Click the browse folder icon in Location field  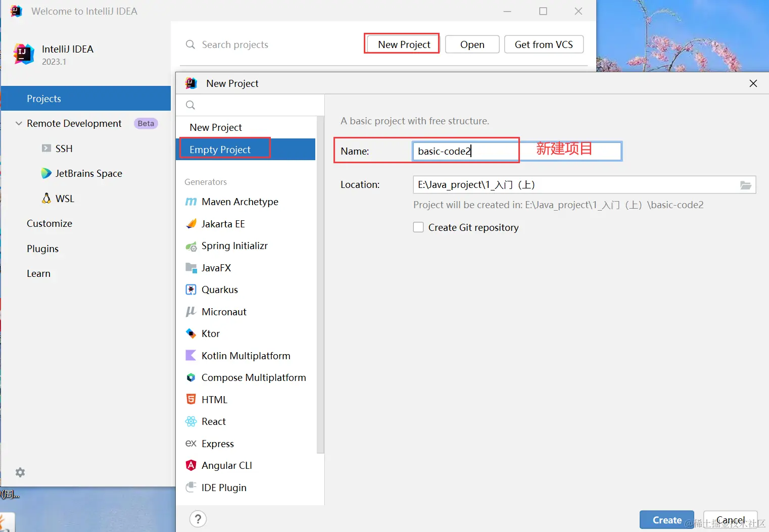pos(746,185)
